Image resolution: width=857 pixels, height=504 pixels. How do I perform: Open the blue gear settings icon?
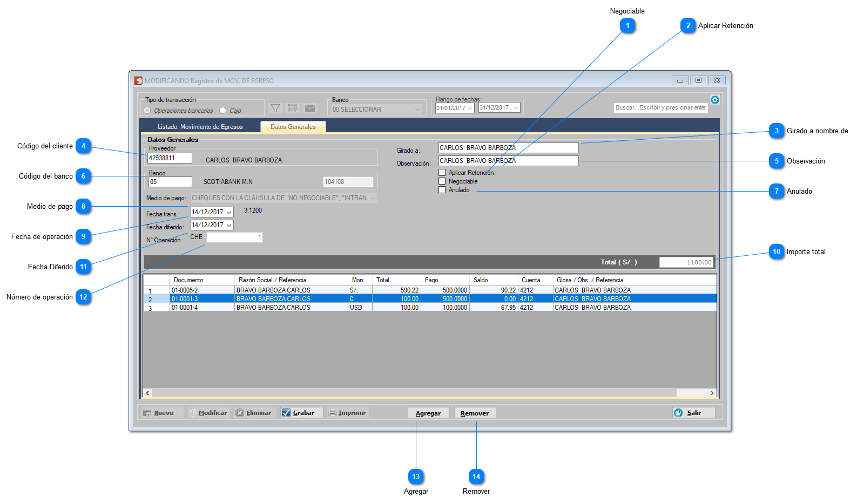click(715, 100)
